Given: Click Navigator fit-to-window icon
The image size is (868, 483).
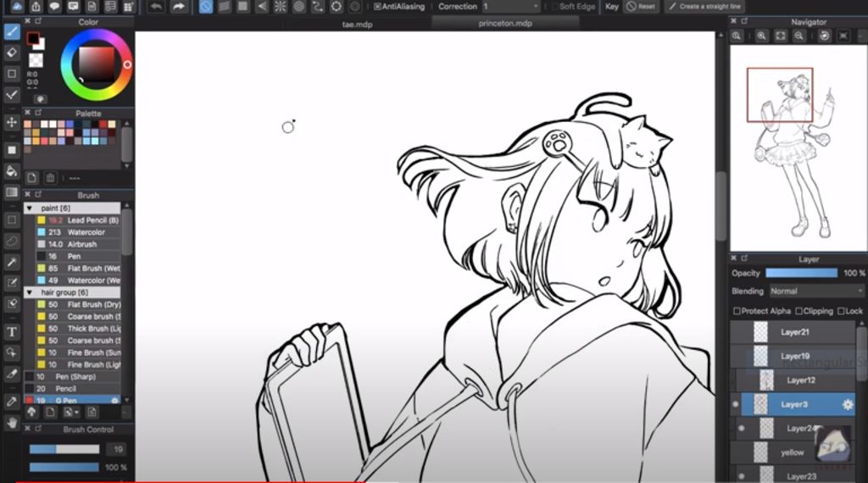Looking at the screenshot, I should pos(781,36).
